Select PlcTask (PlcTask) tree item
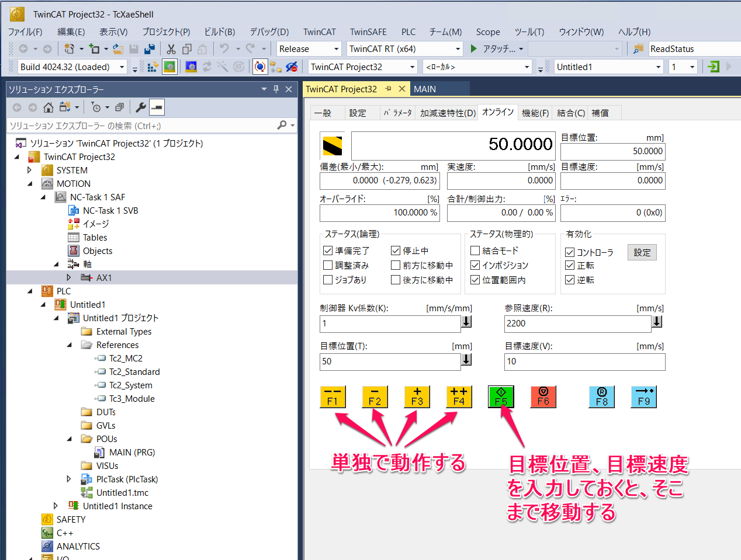 click(x=127, y=479)
